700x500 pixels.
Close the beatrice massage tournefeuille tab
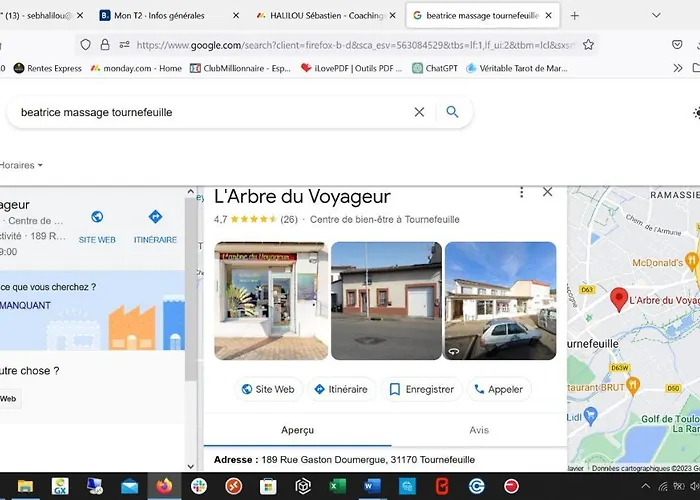(x=548, y=16)
